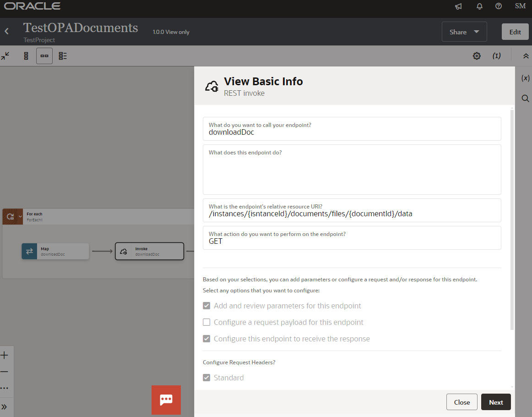Screen dimensions: 532x417
Task: Open the SM user profile menu
Action: (x=520, y=6)
